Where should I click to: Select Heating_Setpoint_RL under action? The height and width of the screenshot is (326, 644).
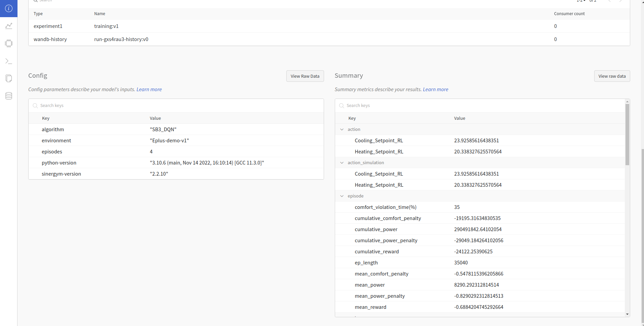[x=379, y=152]
